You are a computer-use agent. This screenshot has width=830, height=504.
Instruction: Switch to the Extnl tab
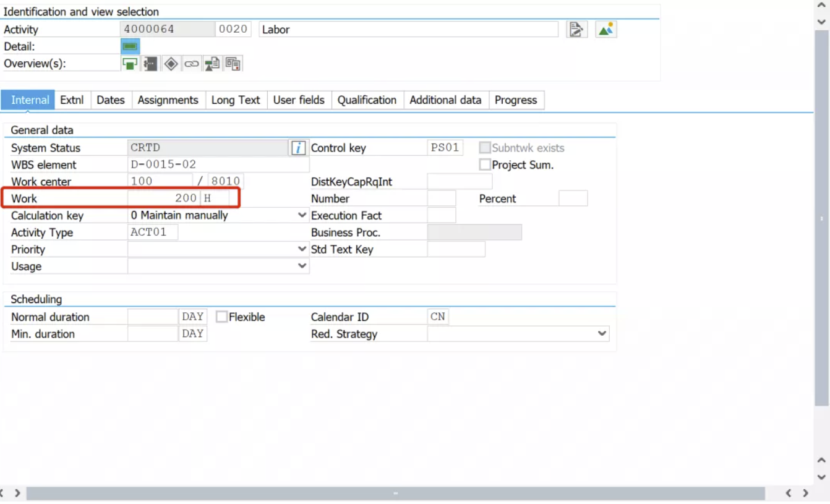click(72, 100)
